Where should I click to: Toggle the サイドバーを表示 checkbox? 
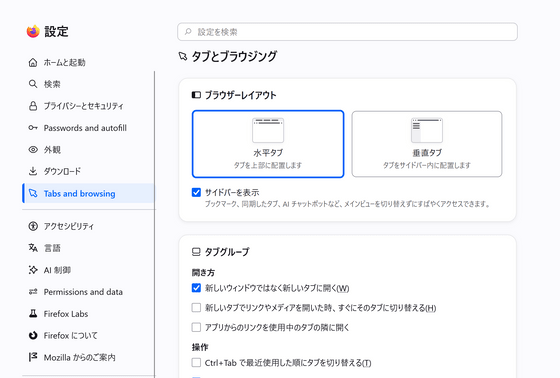click(196, 193)
